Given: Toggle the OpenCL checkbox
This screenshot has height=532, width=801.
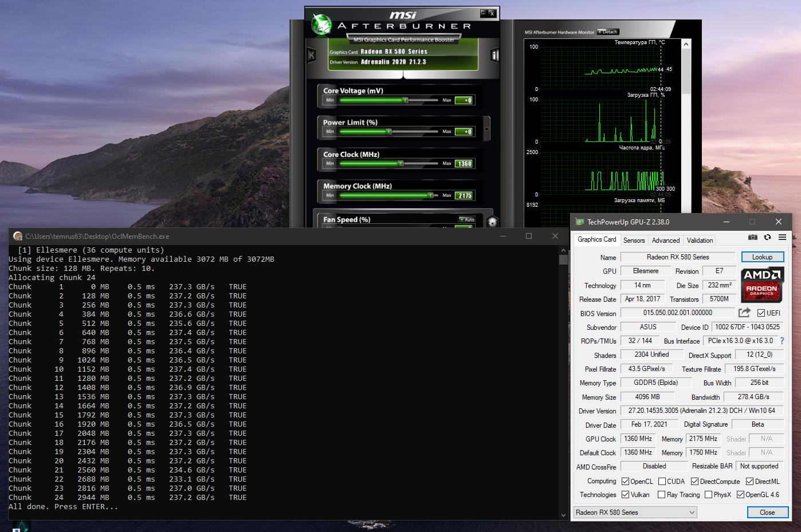Looking at the screenshot, I should coord(625,482).
